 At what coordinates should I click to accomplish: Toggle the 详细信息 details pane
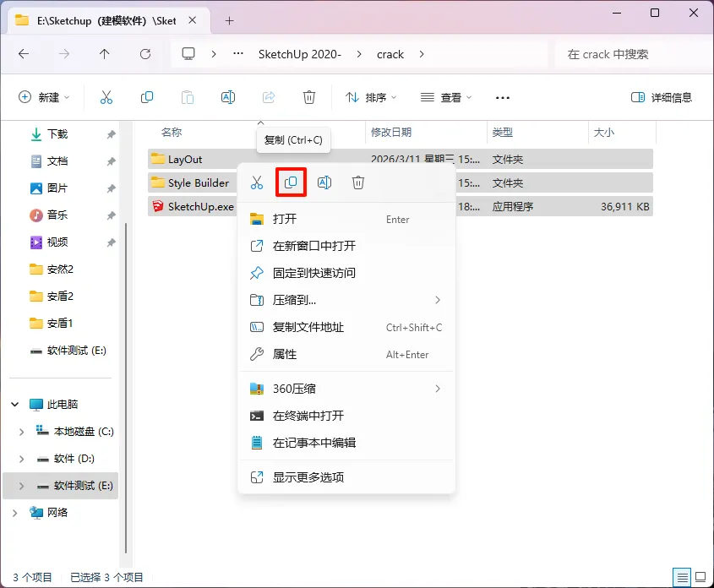(x=661, y=97)
